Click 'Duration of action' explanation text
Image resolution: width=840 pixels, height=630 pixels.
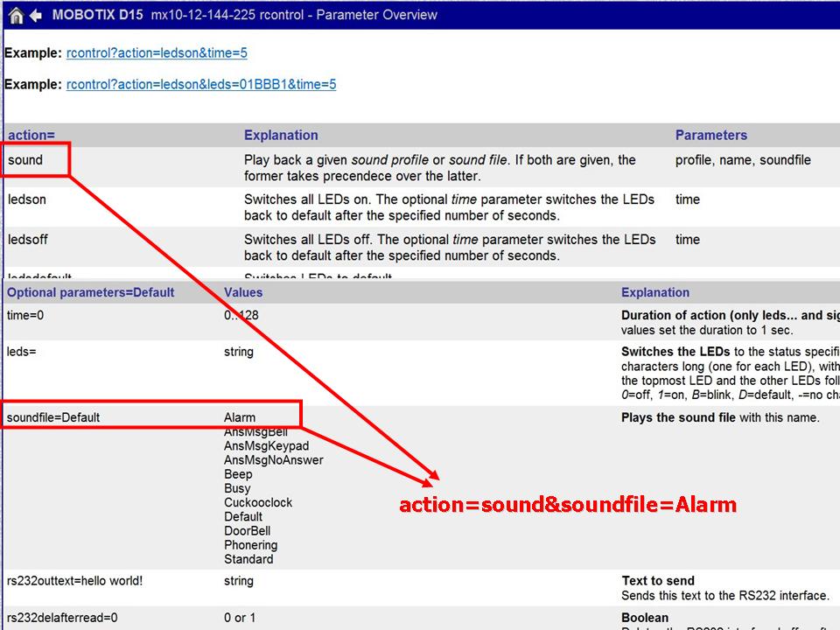(672, 315)
